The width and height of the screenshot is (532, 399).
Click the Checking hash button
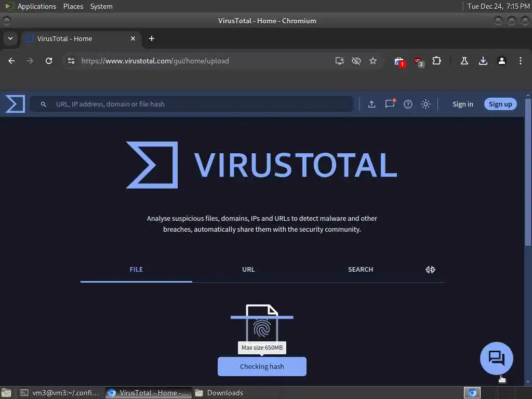pyautogui.click(x=262, y=366)
